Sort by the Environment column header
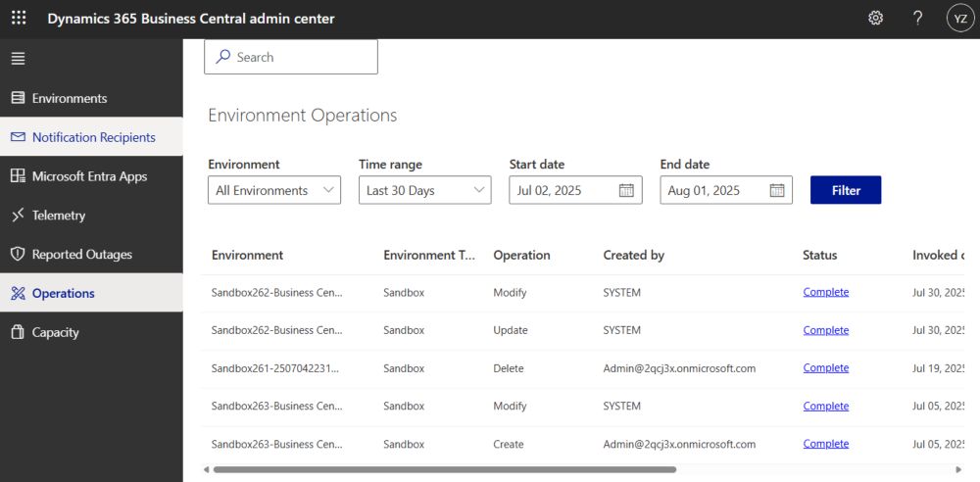This screenshot has height=482, width=980. pos(248,255)
